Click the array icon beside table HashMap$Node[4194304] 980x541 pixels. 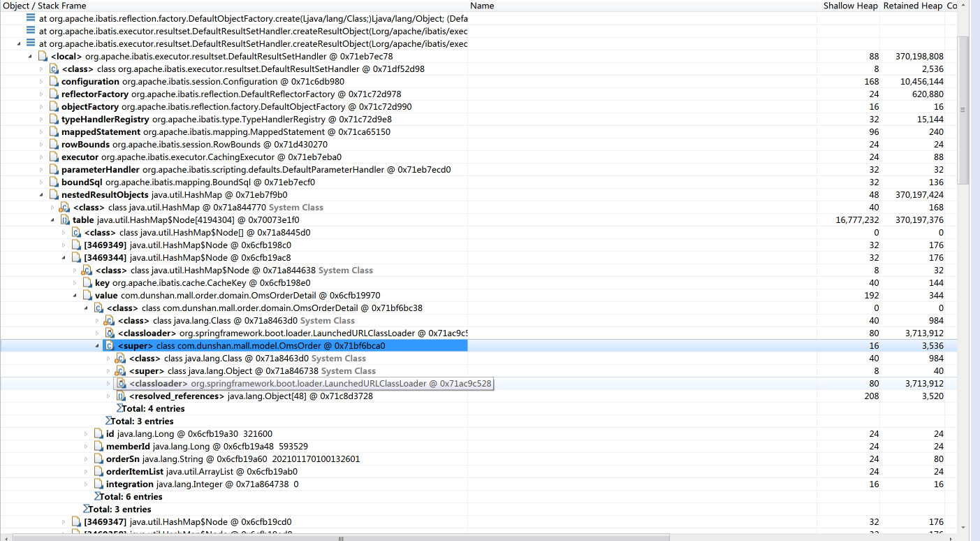tap(65, 220)
